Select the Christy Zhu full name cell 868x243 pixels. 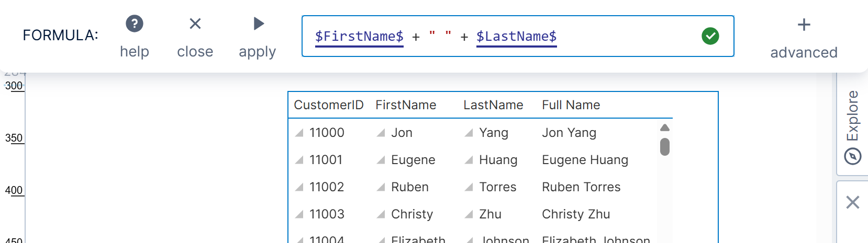coord(576,214)
